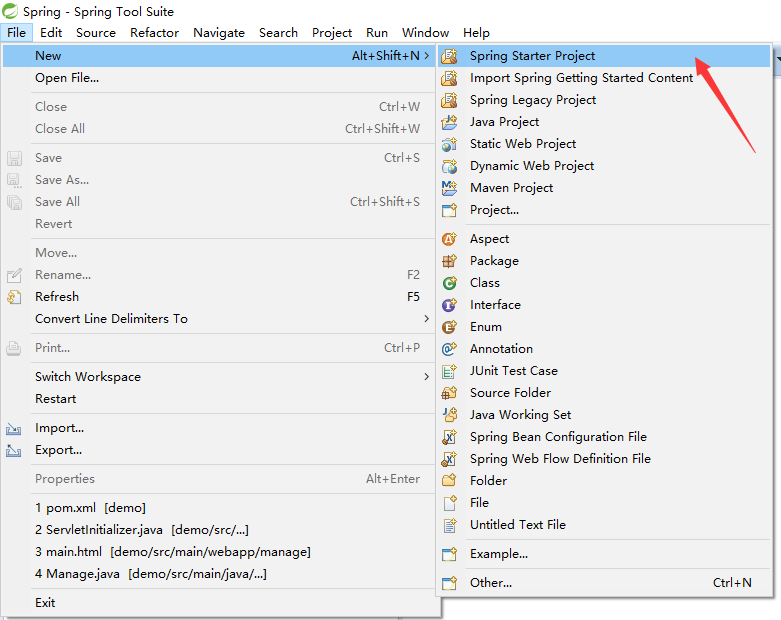
Task: Click the Refresh icon in File menu
Action: point(14,297)
